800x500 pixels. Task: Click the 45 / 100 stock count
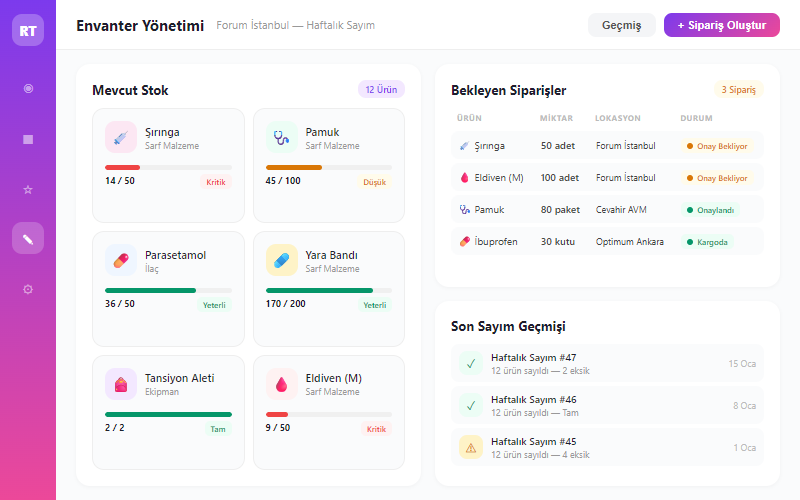[283, 181]
